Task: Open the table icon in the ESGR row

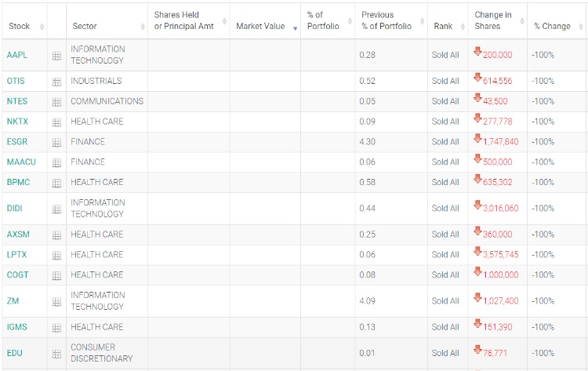Action: (56, 143)
